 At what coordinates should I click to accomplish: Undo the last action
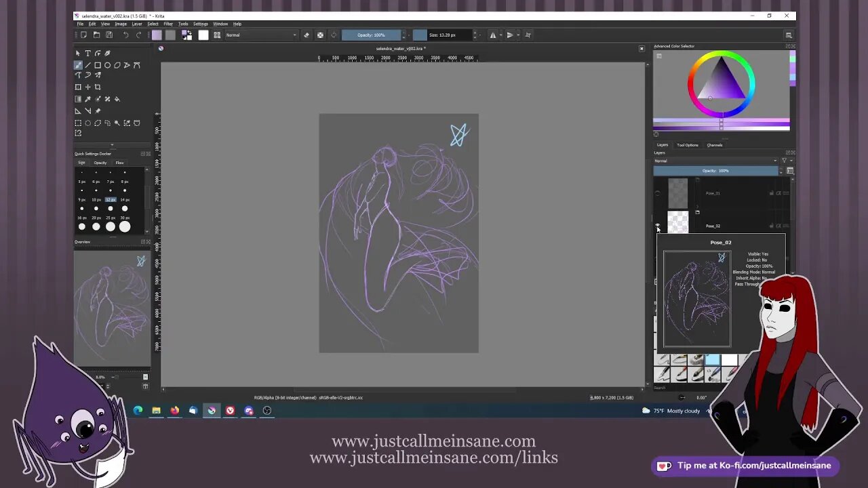[126, 35]
